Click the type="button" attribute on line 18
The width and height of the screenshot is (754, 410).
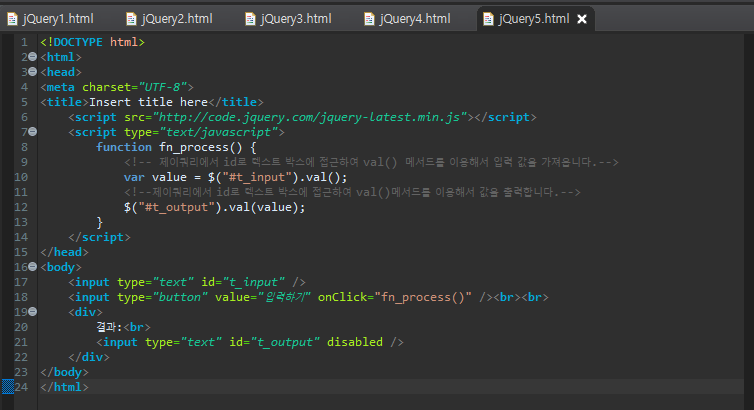pyautogui.click(x=162, y=297)
